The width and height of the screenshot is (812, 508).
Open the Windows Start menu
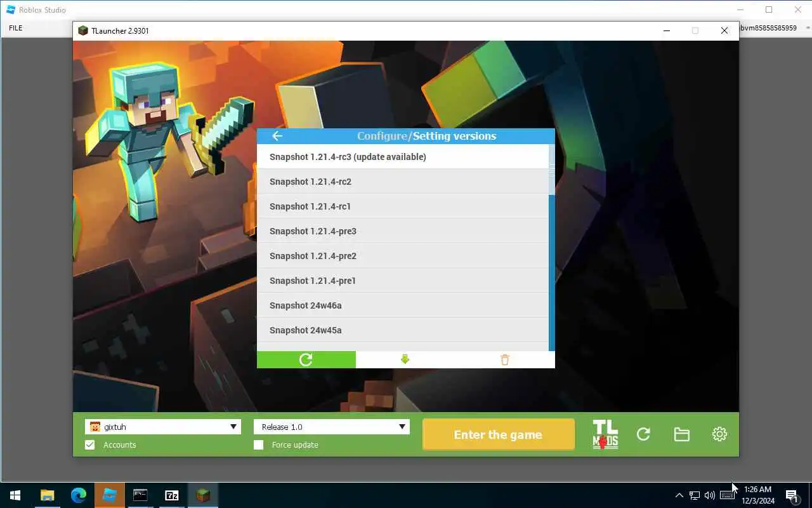coord(15,495)
